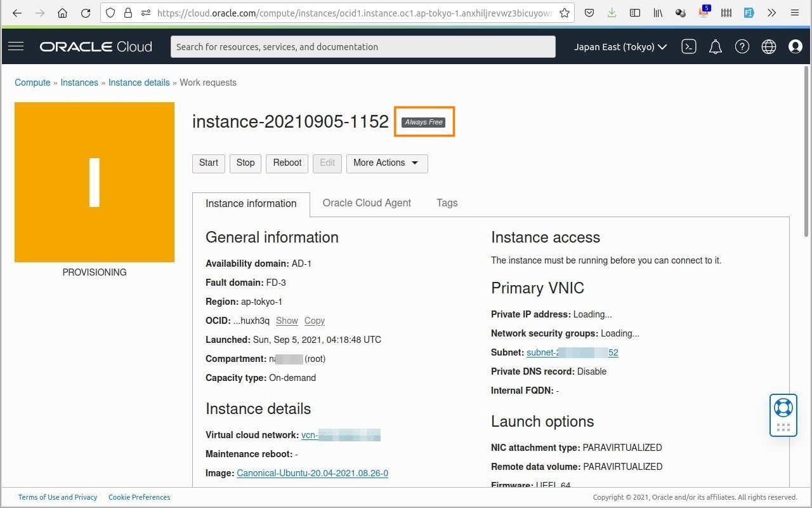Select the instance-20210905-1152 title text

click(291, 121)
